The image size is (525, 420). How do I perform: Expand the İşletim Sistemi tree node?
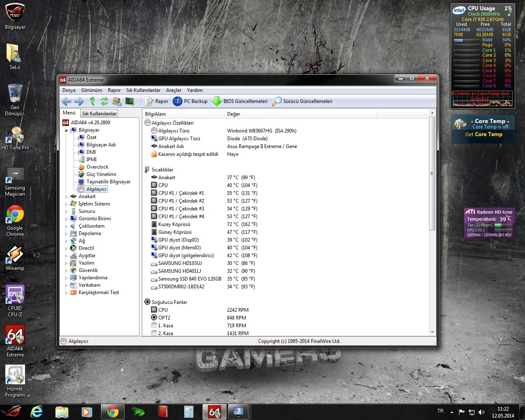[66, 204]
